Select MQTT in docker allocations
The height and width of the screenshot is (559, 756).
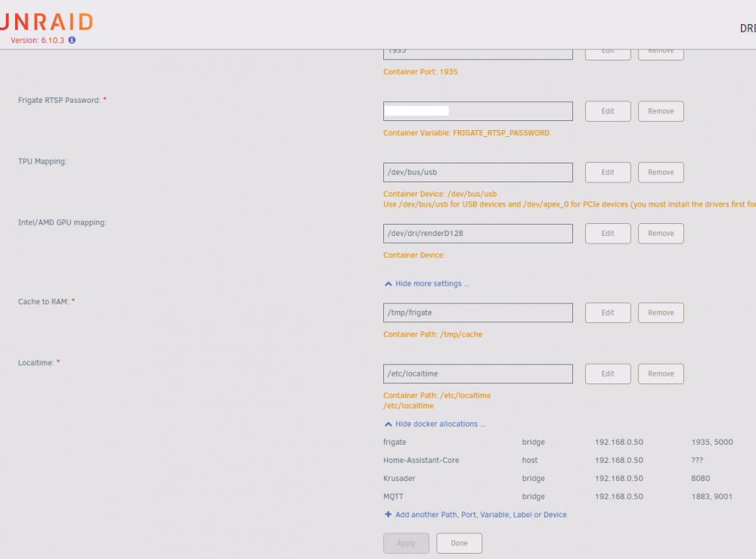coord(393,497)
